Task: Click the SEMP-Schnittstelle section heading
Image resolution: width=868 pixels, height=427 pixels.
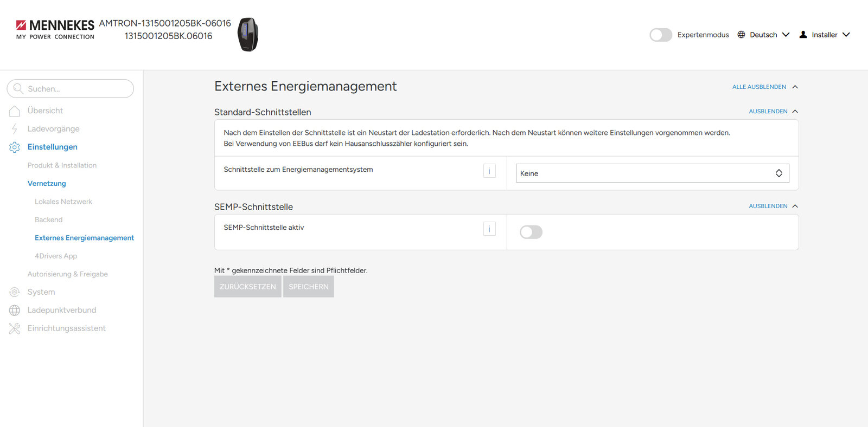Action: click(253, 207)
